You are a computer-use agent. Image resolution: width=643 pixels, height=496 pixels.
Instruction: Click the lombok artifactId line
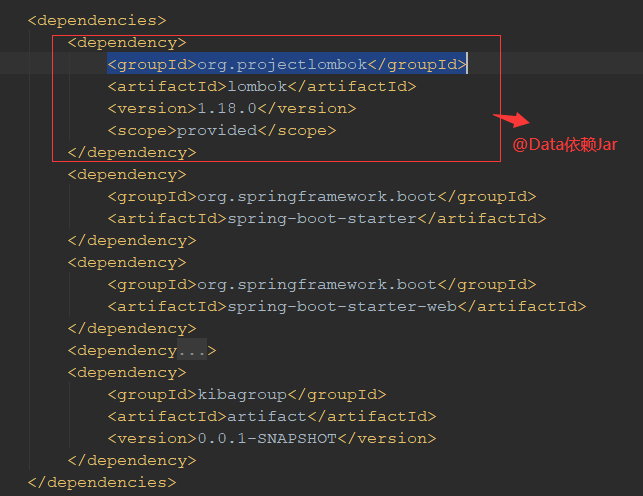262,86
